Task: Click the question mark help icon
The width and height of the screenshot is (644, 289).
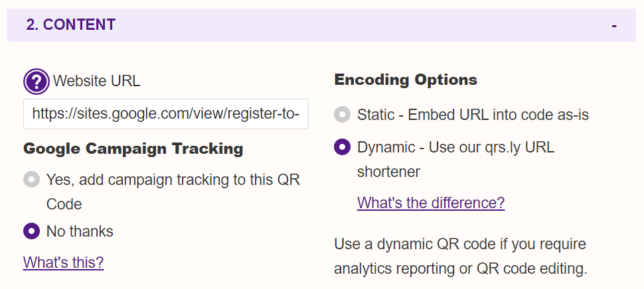Action: [x=36, y=82]
